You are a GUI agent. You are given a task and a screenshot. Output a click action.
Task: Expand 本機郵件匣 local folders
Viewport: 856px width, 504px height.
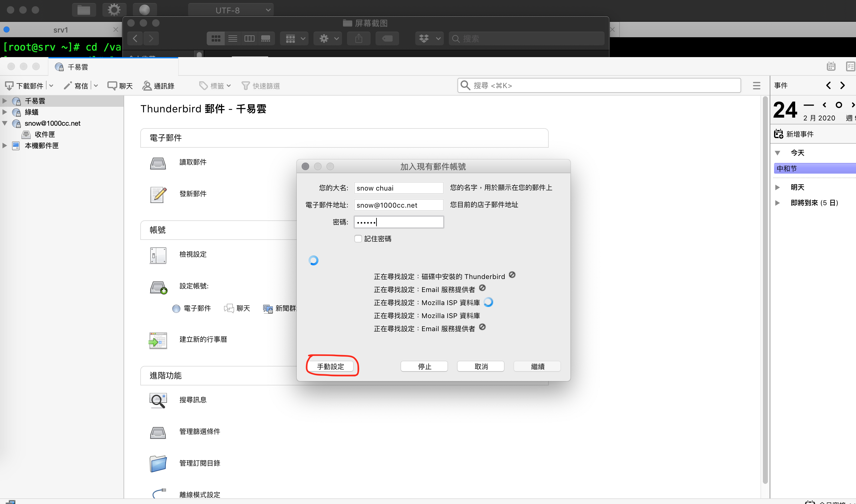point(5,146)
